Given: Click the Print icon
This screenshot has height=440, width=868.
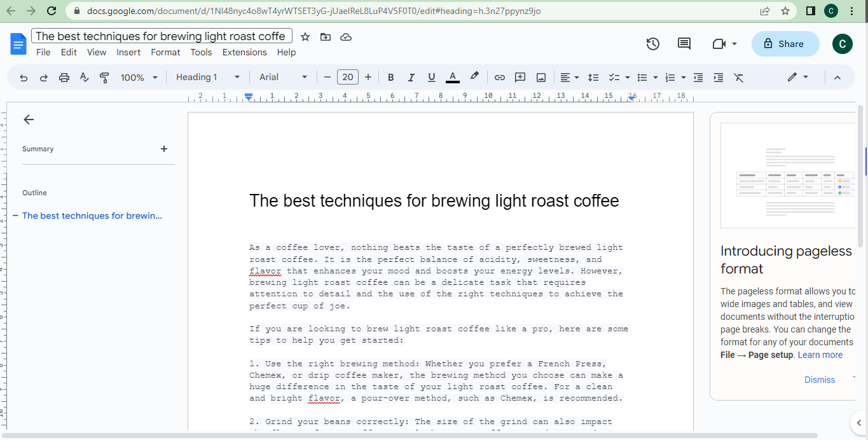Looking at the screenshot, I should (64, 77).
